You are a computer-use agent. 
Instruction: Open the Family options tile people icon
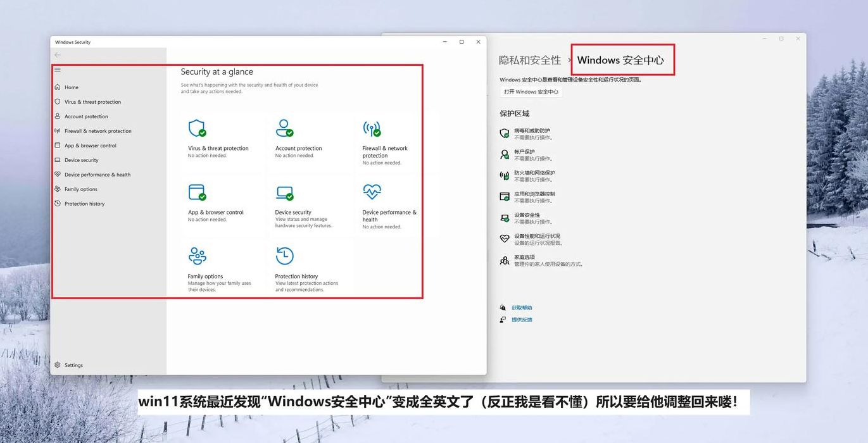(x=198, y=256)
